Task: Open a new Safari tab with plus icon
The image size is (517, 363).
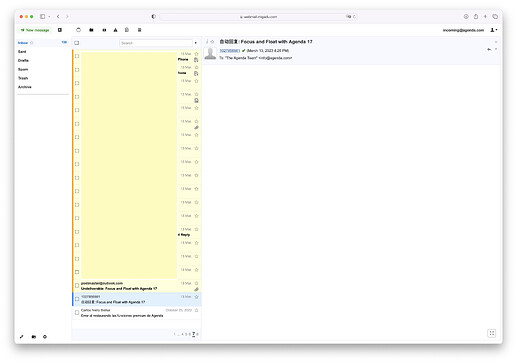Action: point(485,16)
